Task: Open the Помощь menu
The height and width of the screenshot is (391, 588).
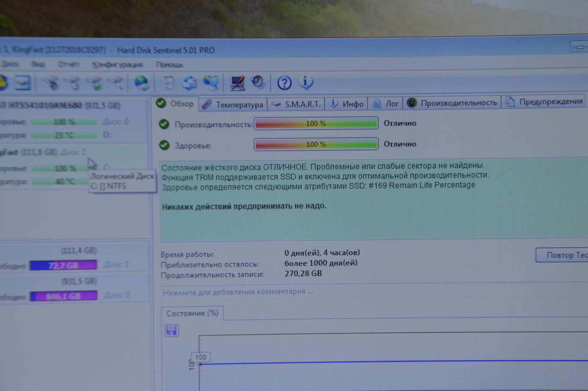Action: click(x=169, y=65)
